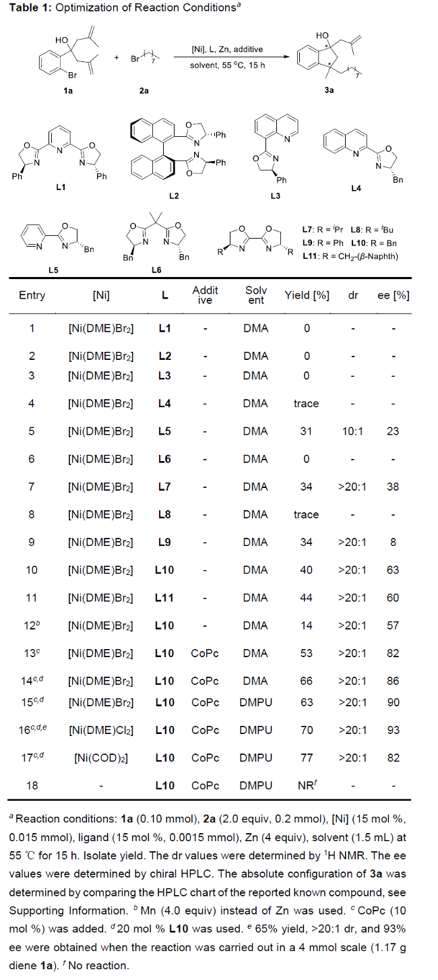438x980 pixels.
Task: Click the Entry column header
Action: coord(32,295)
